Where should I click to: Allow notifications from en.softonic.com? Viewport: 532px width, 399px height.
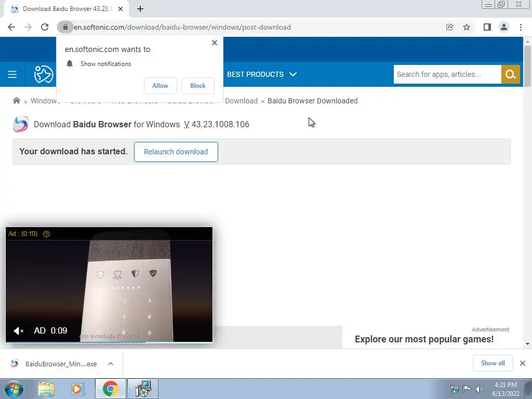pyautogui.click(x=160, y=86)
